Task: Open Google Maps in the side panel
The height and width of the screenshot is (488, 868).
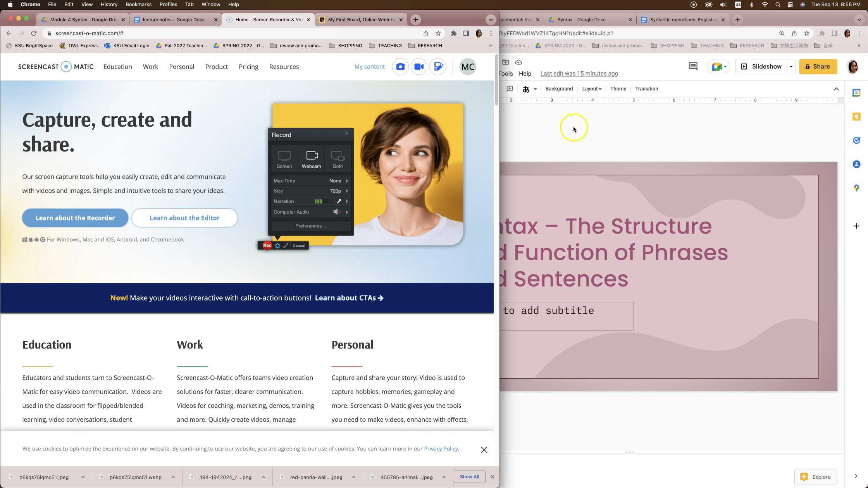Action: click(x=856, y=188)
